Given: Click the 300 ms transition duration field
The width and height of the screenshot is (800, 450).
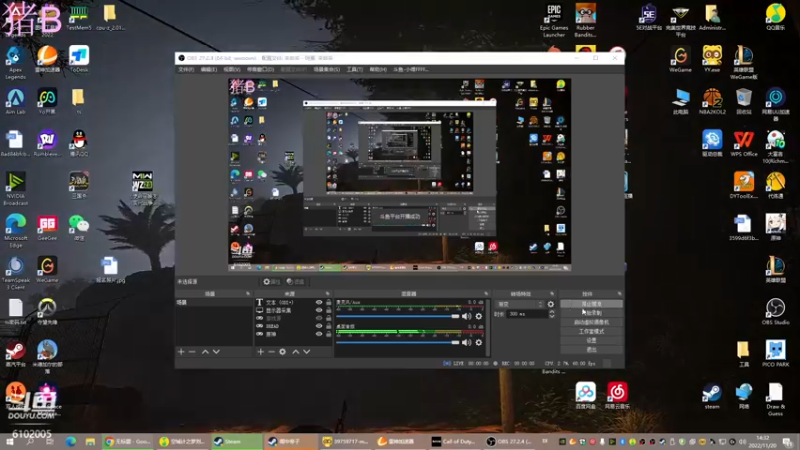Looking at the screenshot, I should (x=528, y=314).
